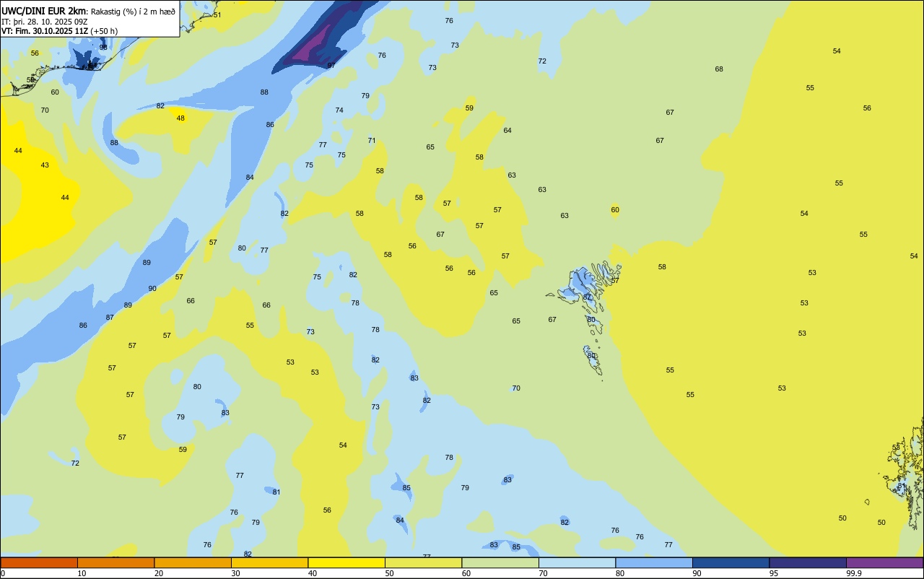The width and height of the screenshot is (924, 579).
Task: Click the humidity value '97' by the purple area
Action: click(x=331, y=65)
